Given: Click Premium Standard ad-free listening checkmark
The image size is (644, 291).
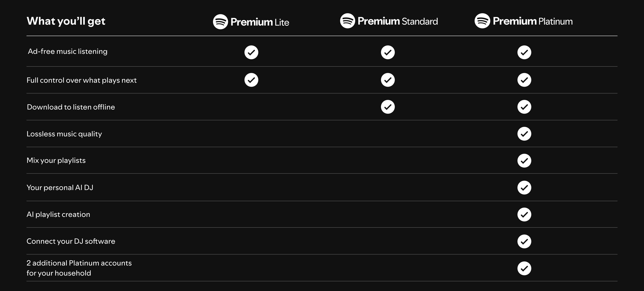Looking at the screenshot, I should tap(388, 52).
